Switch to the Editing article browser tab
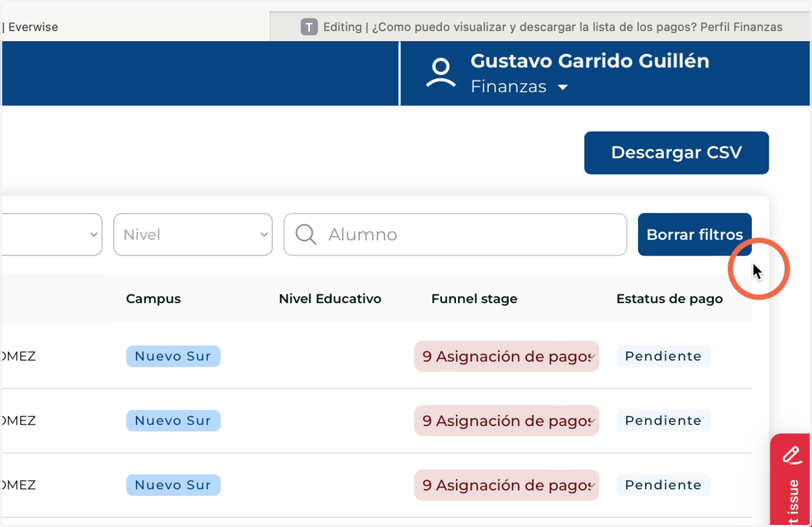This screenshot has height=527, width=812. (541, 27)
